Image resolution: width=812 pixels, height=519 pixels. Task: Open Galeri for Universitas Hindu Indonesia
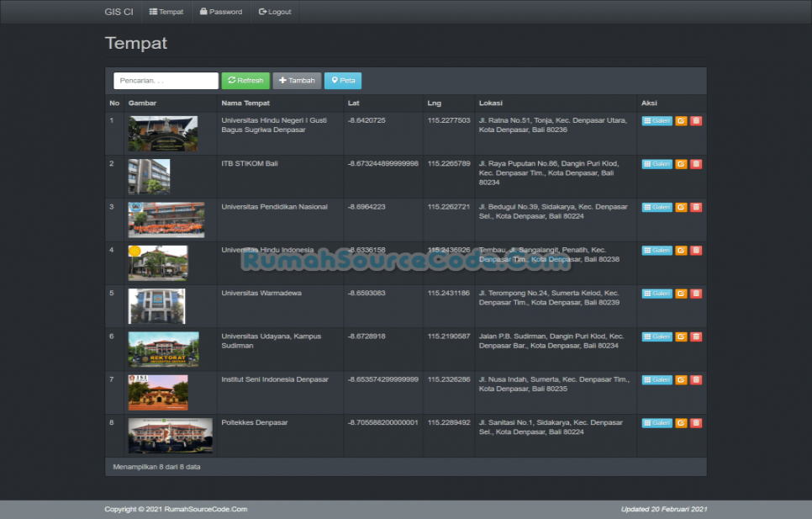click(657, 250)
